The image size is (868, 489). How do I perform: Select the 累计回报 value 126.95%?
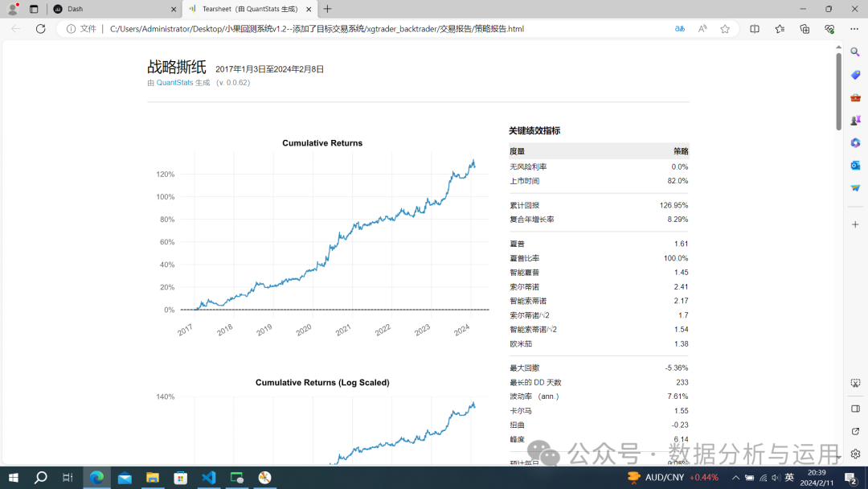pyautogui.click(x=674, y=205)
